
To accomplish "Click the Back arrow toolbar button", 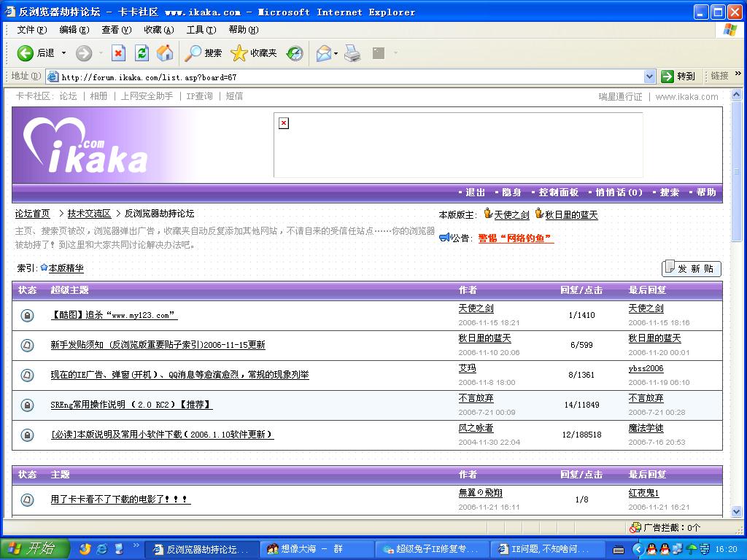I will 26,52.
